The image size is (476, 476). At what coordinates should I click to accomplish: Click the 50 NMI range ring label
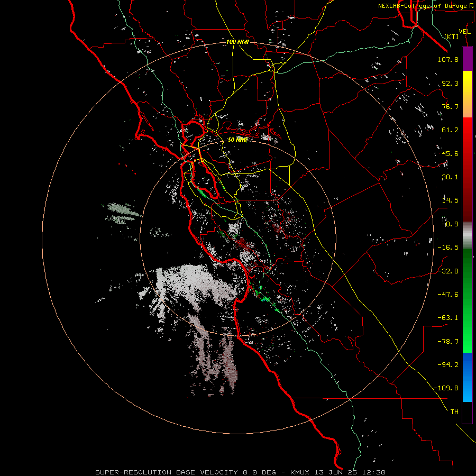coord(237,140)
